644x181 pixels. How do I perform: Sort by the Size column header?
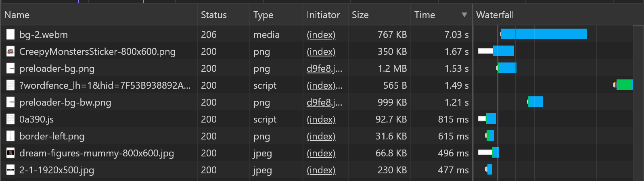tap(360, 15)
